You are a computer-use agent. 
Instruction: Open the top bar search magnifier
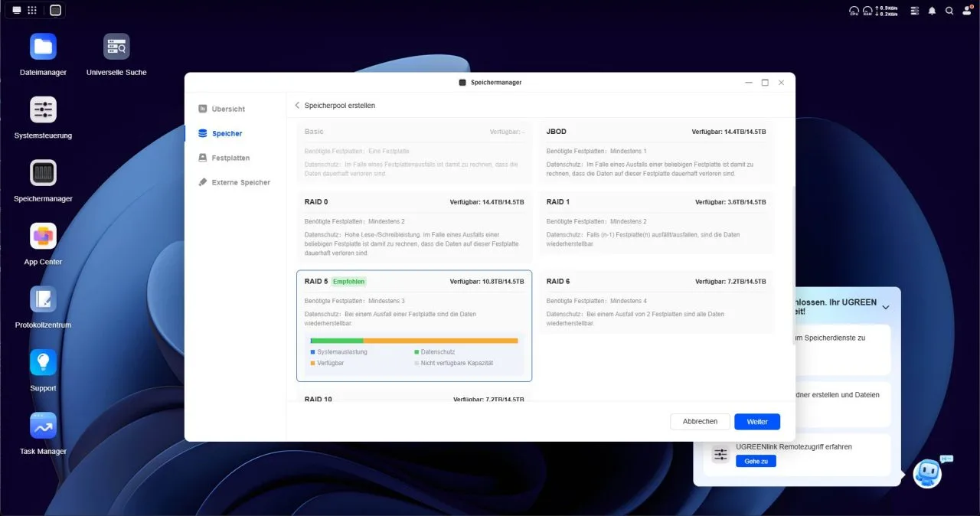coord(949,11)
